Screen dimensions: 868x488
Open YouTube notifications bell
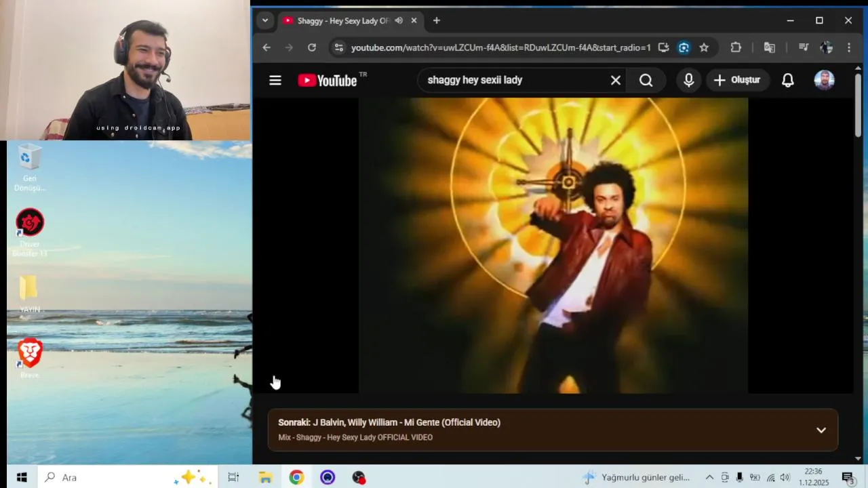[787, 80]
